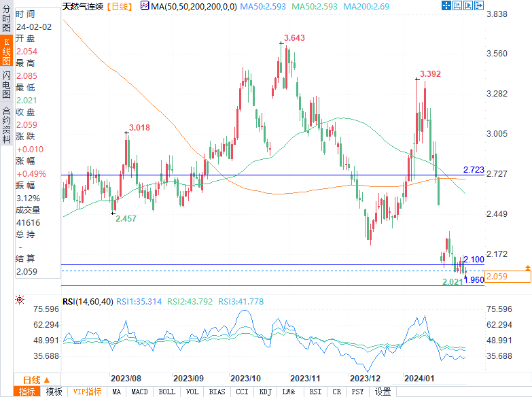The width and height of the screenshot is (532, 397).
Task: Click the 设置 settings button
Action: (383, 392)
